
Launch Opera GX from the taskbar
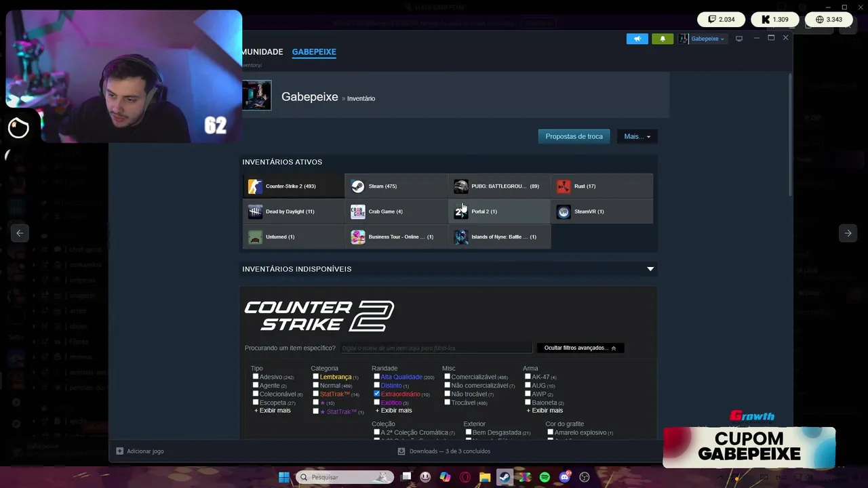pyautogui.click(x=465, y=477)
